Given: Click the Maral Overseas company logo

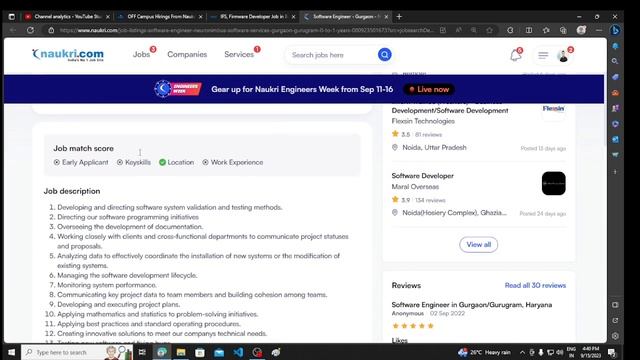Looking at the screenshot, I should [x=553, y=183].
